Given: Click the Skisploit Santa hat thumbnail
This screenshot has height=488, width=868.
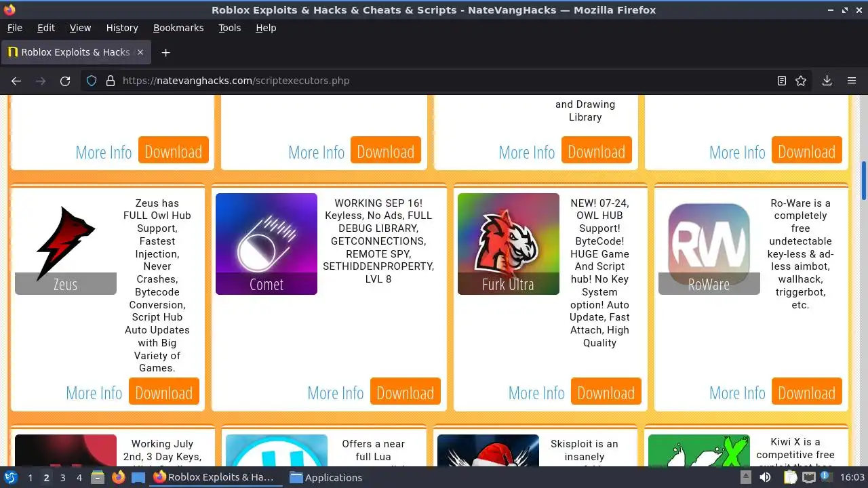Looking at the screenshot, I should (x=488, y=451).
